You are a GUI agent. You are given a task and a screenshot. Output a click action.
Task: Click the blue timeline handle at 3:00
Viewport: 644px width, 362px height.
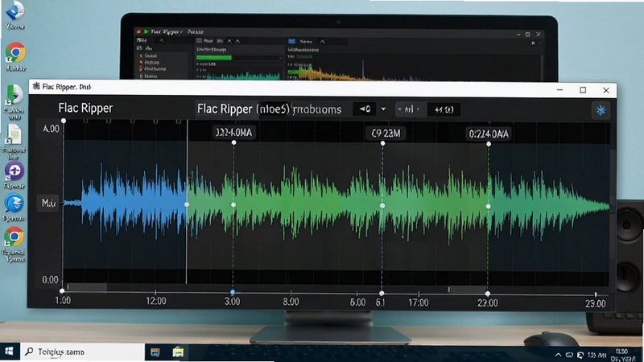click(x=233, y=292)
